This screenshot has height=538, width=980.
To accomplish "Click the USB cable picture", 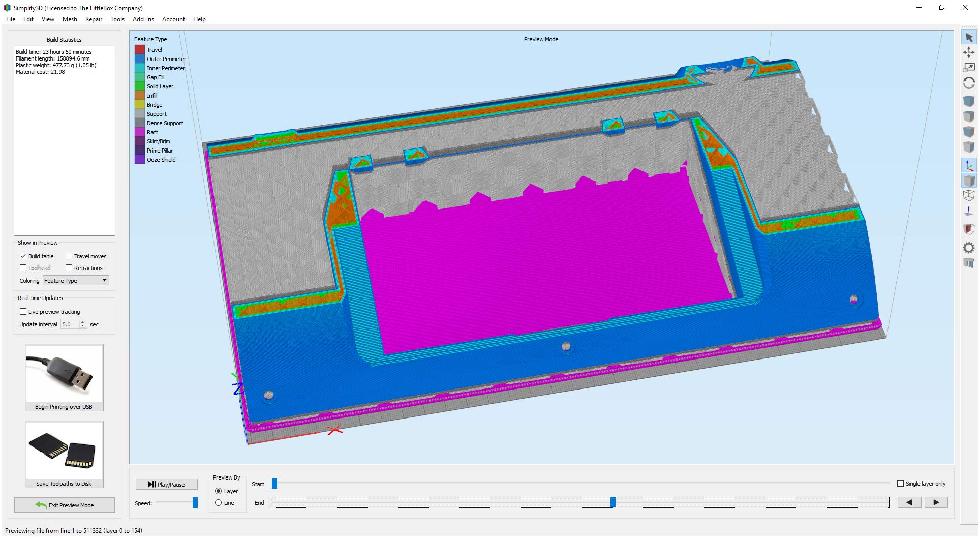I will pos(64,373).
